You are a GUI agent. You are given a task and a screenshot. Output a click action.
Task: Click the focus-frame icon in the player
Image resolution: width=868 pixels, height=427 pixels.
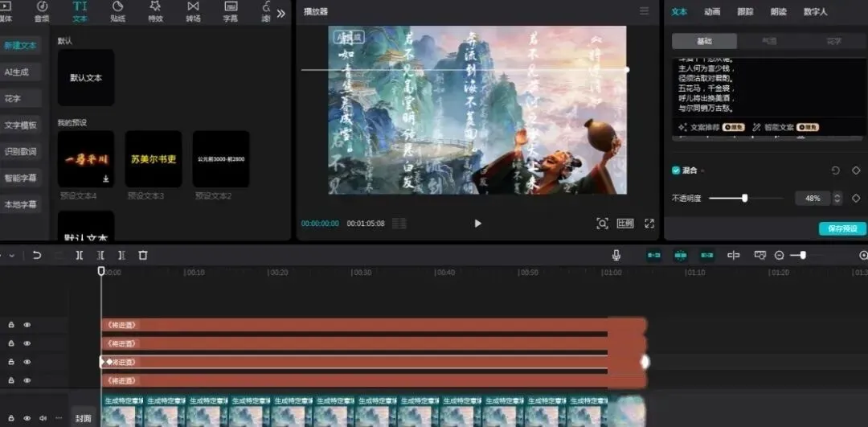[602, 224]
